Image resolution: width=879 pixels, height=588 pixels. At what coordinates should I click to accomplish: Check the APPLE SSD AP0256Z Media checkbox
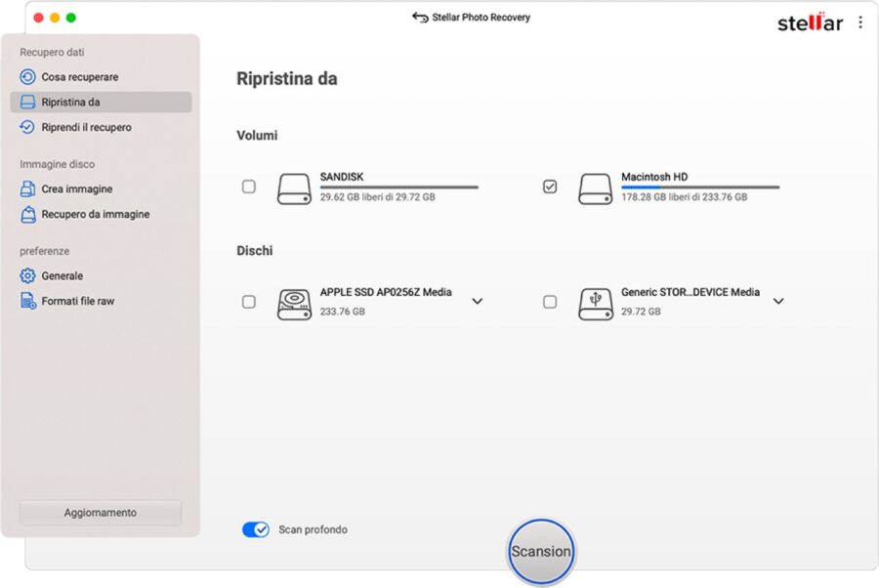(249, 302)
